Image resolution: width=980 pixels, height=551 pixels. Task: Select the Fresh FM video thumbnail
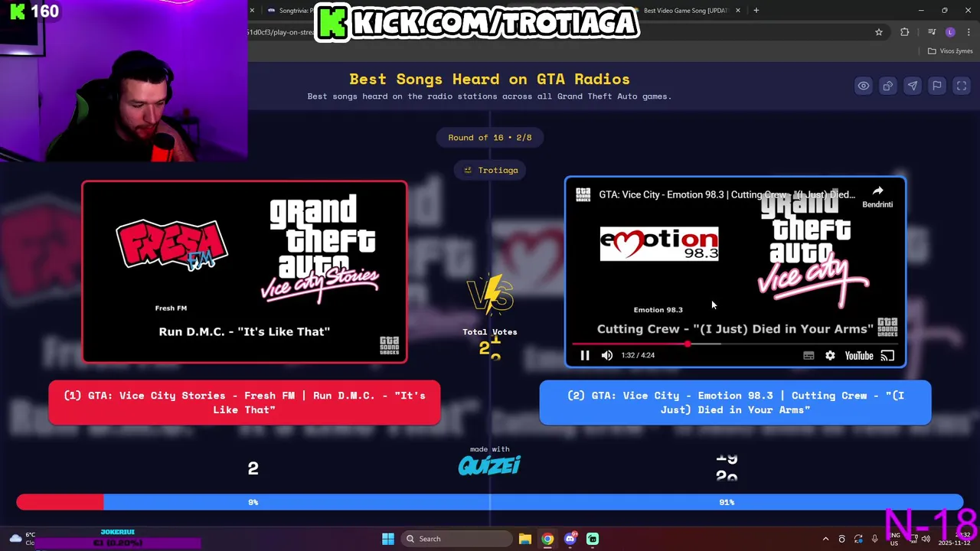pos(244,272)
